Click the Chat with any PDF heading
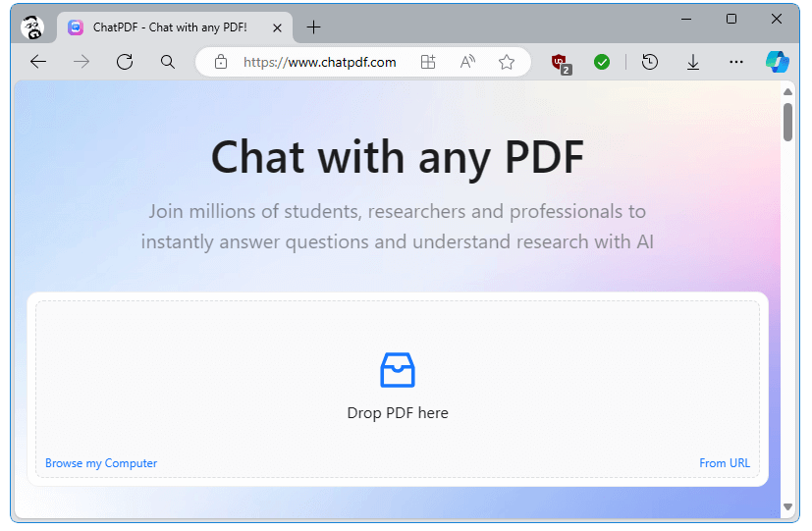Viewport: 812px width, 531px height. coord(398,157)
